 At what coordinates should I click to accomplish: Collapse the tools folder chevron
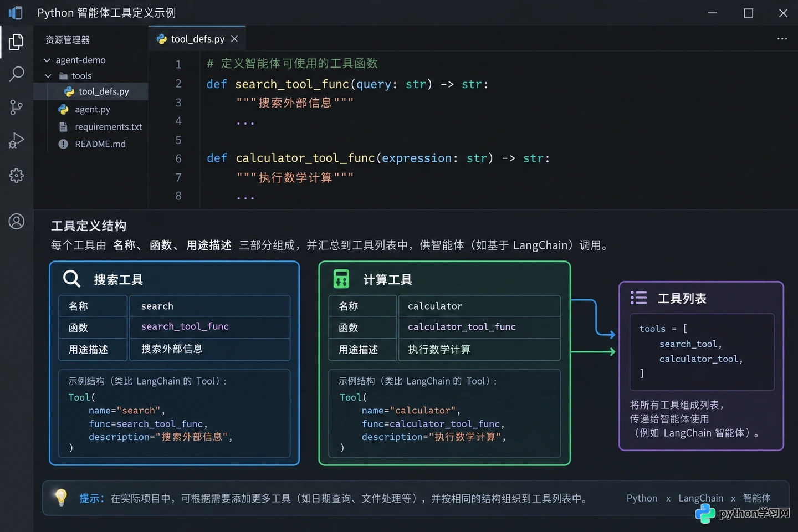[x=48, y=76]
